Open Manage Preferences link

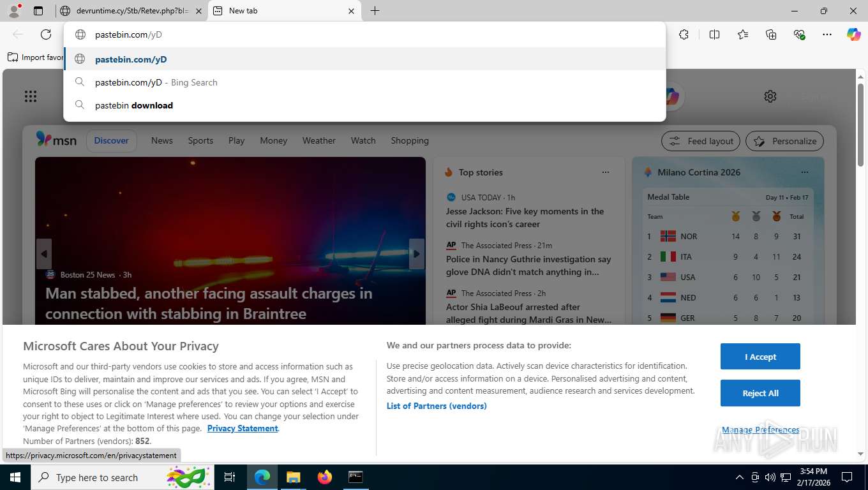tap(760, 430)
